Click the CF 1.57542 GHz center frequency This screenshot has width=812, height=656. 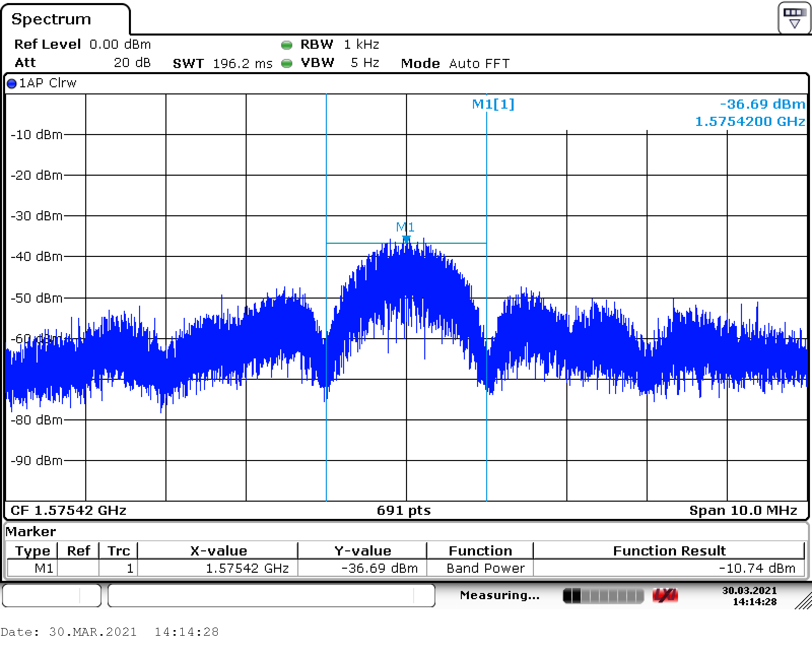tap(69, 510)
